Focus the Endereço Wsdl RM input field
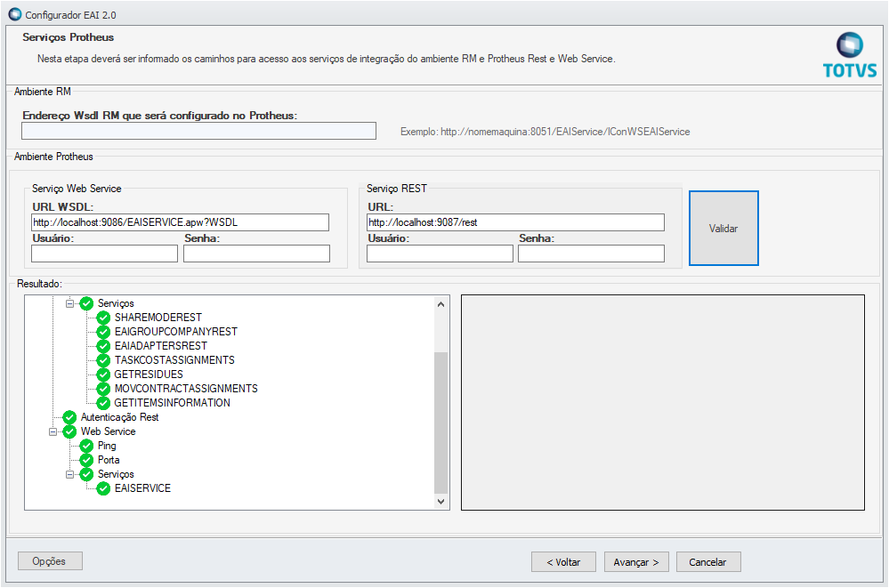 point(198,131)
